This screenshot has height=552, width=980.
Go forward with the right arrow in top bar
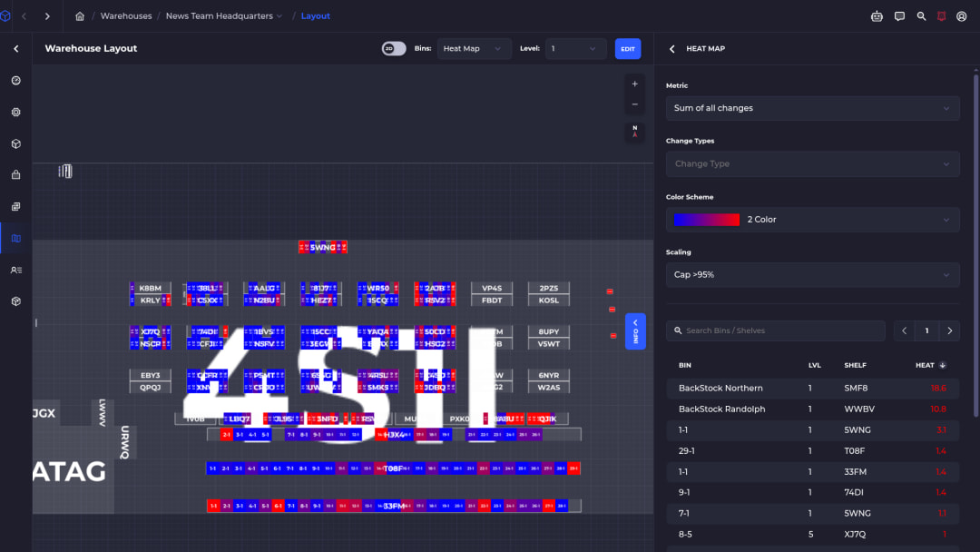coord(47,16)
